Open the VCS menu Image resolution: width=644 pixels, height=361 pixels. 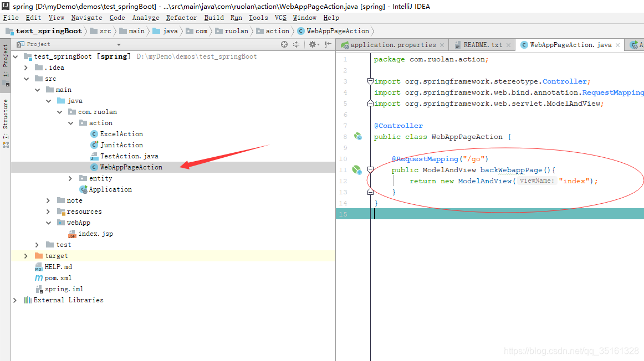(280, 18)
